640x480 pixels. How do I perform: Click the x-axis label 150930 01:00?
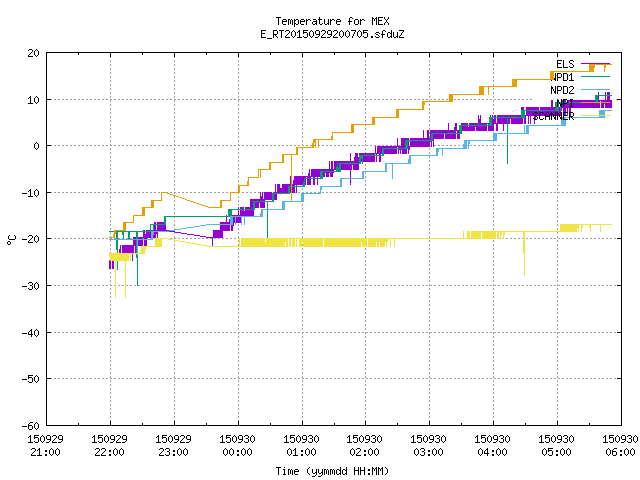coord(301,446)
